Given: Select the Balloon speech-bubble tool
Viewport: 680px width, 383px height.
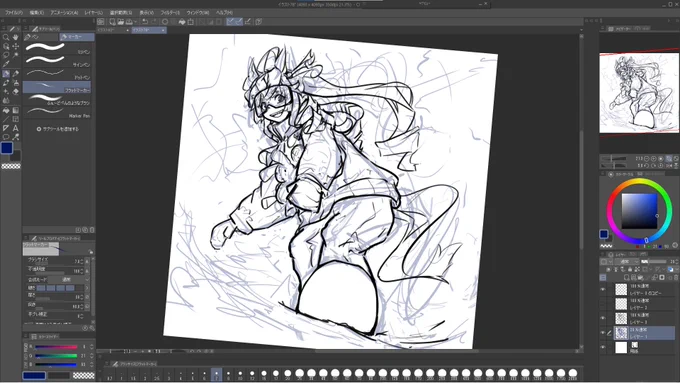Looking at the screenshot, I should coord(6,137).
